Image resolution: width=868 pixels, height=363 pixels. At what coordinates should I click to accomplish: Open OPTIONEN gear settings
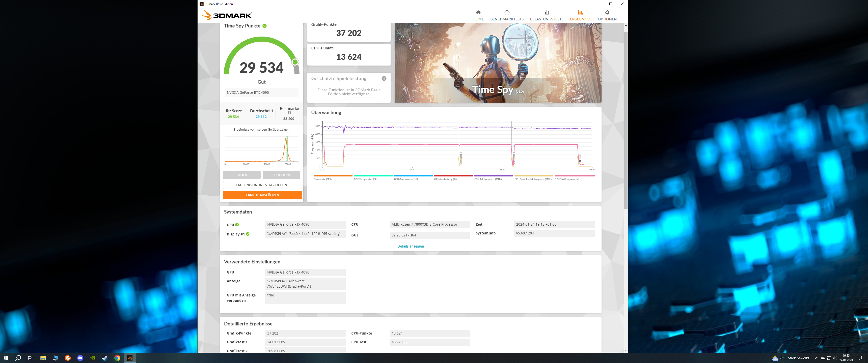coord(607,12)
